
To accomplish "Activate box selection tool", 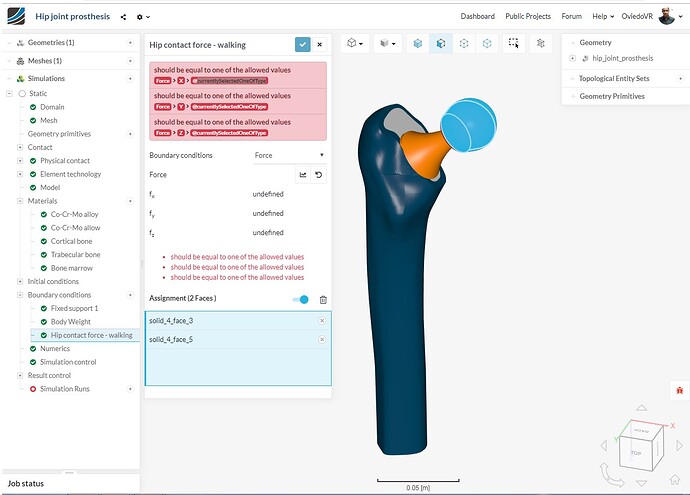I will [x=514, y=43].
